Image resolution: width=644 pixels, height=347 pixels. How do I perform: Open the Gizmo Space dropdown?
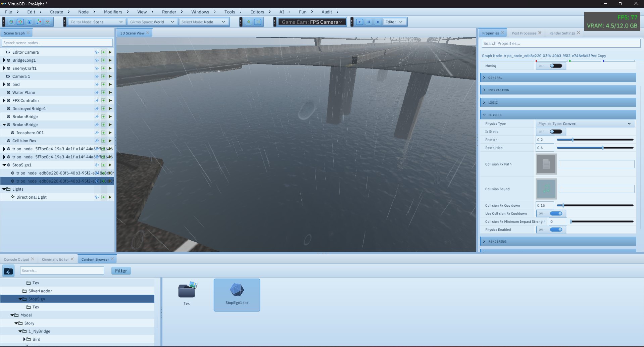pos(152,22)
